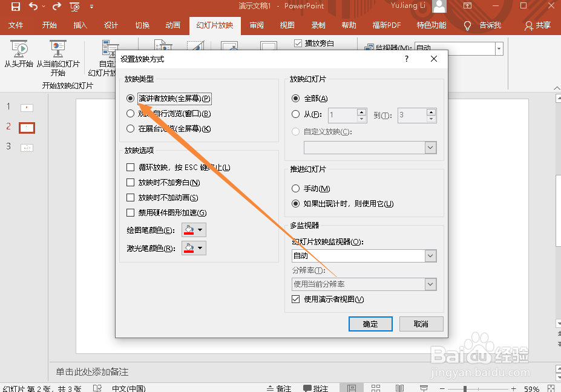The image size is (561, 392).
Task: Decrease the From slide number spinner
Action: click(362, 119)
